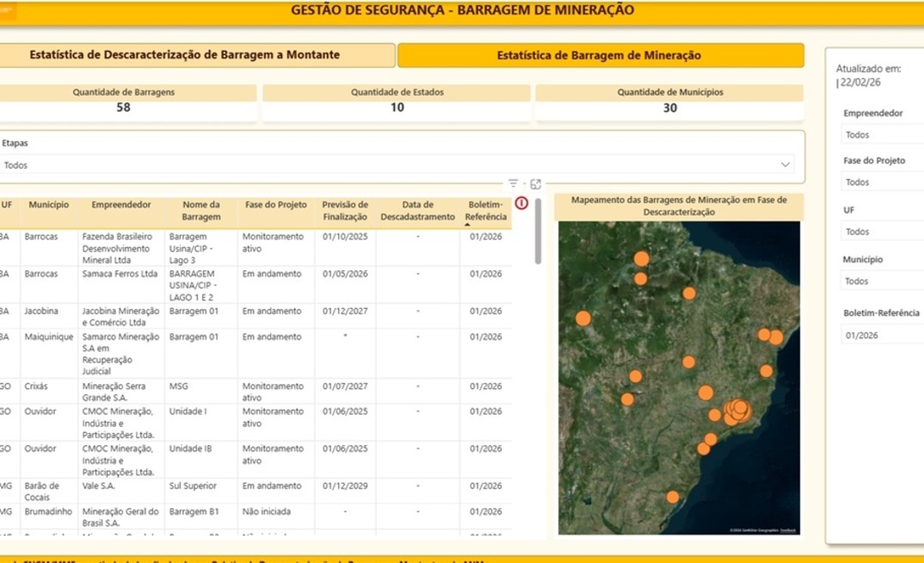The height and width of the screenshot is (563, 924).
Task: Click the southernmost orange bubble on the map
Action: click(673, 497)
